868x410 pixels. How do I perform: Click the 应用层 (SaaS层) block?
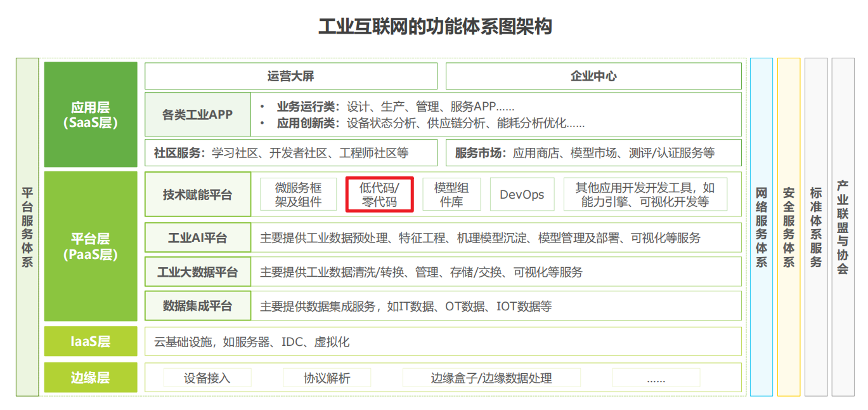coord(91,114)
